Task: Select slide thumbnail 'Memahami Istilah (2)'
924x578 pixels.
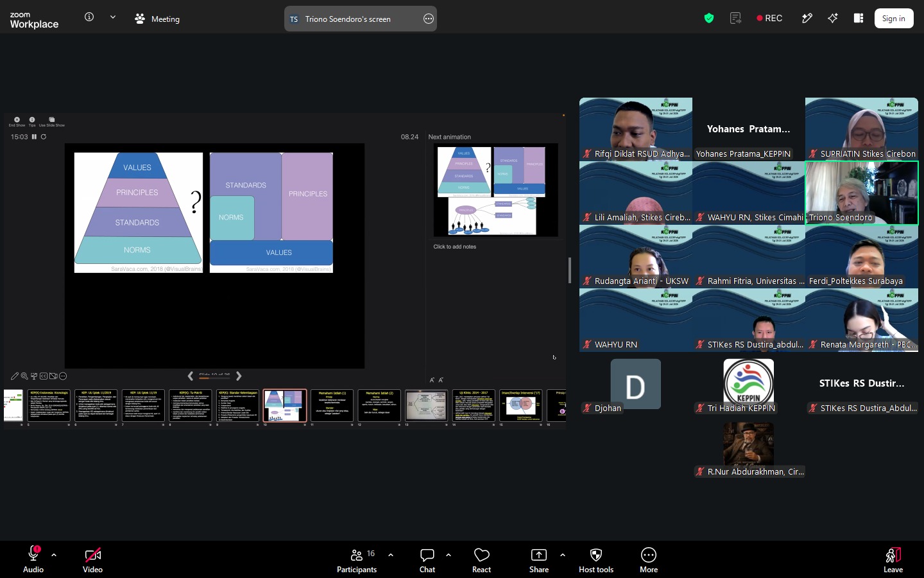Action: tap(379, 406)
